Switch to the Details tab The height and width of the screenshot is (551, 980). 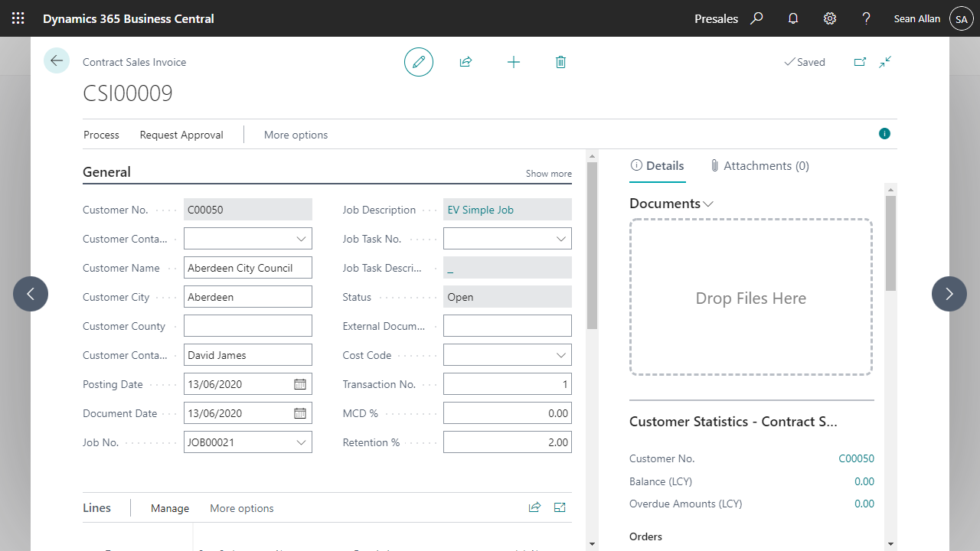click(657, 165)
